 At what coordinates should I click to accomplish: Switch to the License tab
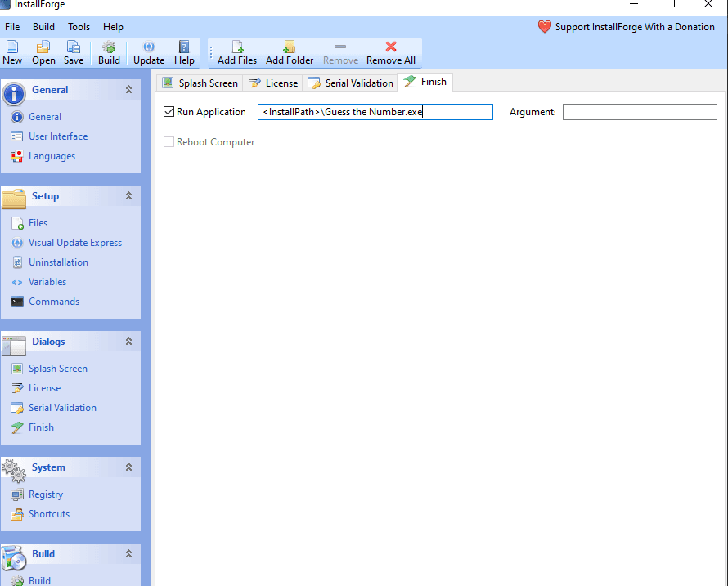pyautogui.click(x=273, y=83)
